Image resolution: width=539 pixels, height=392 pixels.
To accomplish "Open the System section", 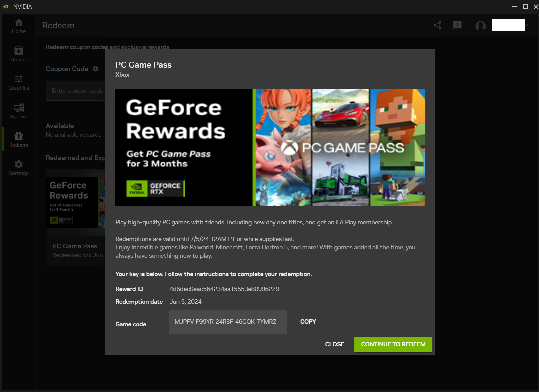I will tap(19, 111).
